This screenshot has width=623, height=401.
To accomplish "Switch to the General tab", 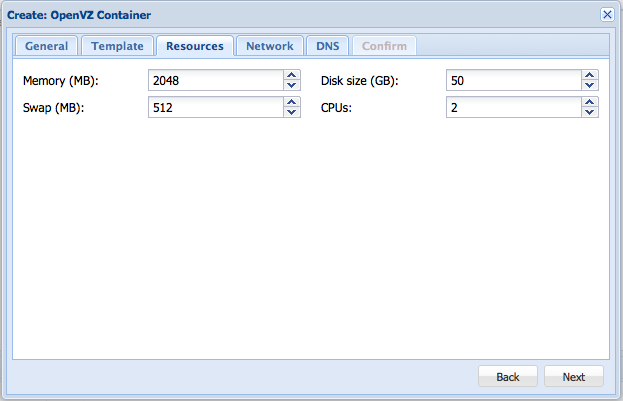I will [46, 46].
